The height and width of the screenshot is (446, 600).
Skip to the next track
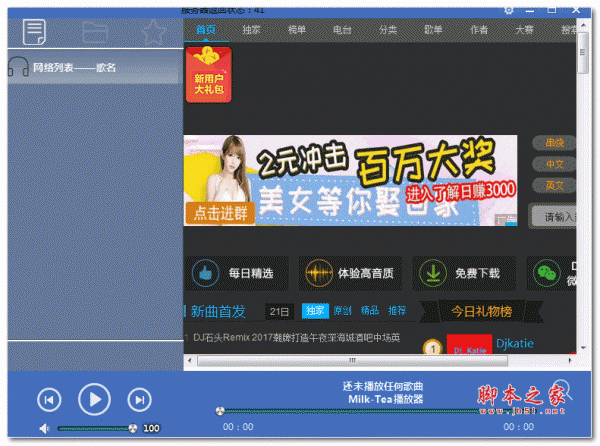[139, 400]
